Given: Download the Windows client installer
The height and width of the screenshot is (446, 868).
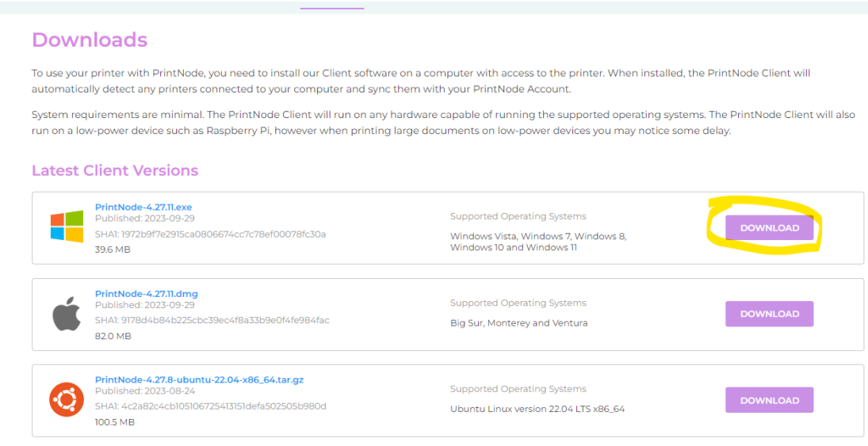Looking at the screenshot, I should coord(769,228).
